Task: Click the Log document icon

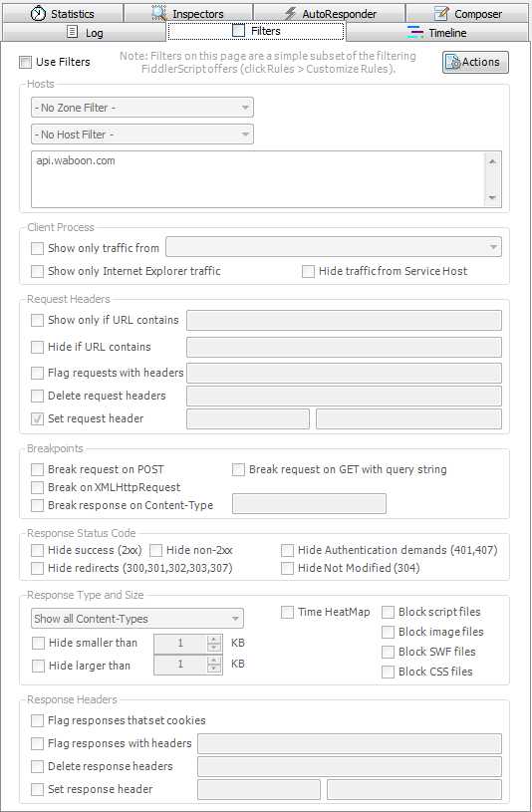Action: click(73, 32)
